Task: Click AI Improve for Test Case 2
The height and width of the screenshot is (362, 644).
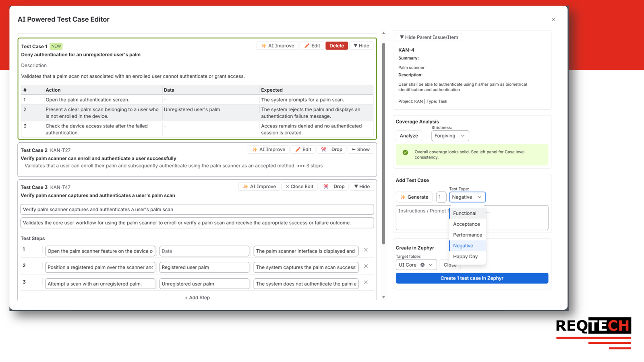Action: tap(269, 150)
